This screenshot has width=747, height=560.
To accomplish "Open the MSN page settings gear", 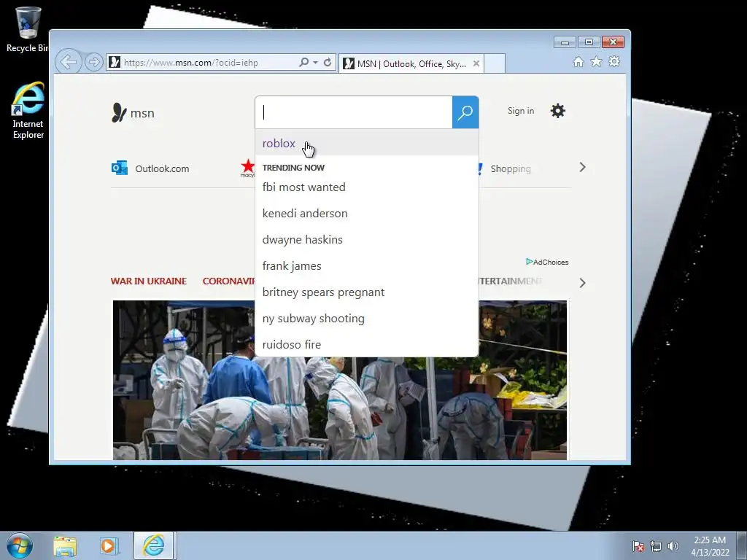I will pyautogui.click(x=558, y=111).
